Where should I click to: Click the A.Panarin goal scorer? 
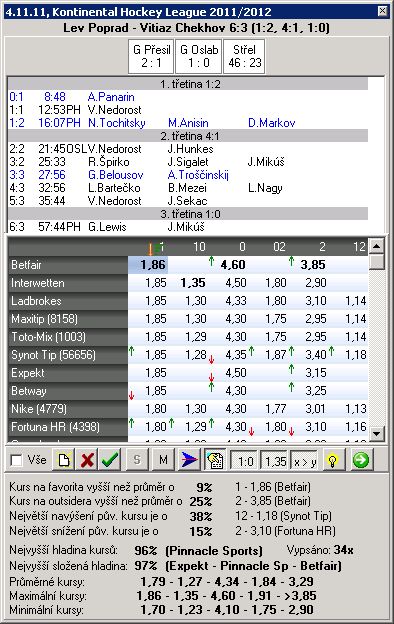[111, 97]
